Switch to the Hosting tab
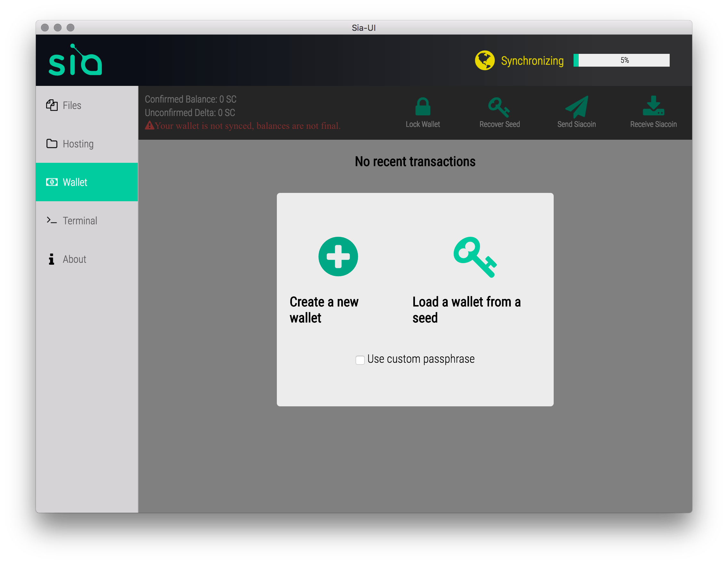The height and width of the screenshot is (564, 728). tap(87, 144)
